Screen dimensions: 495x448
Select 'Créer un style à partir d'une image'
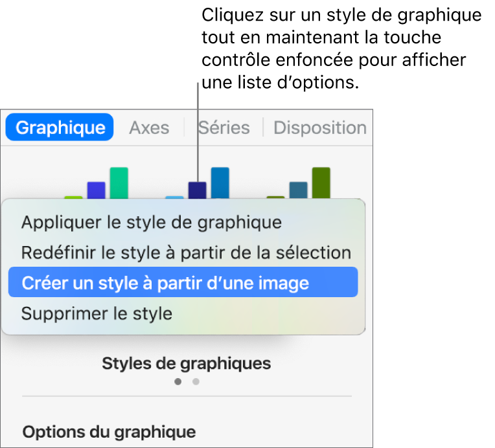[165, 283]
